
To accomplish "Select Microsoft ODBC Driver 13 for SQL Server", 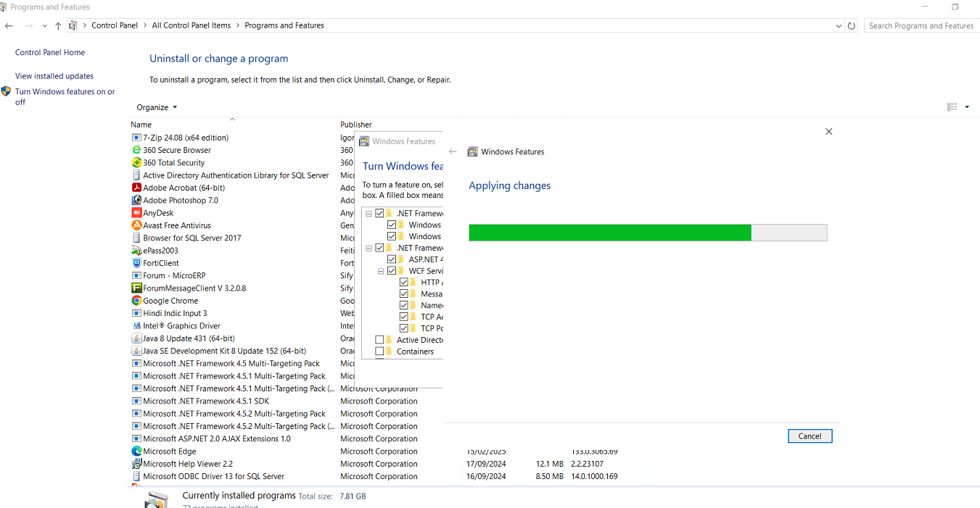I will click(213, 476).
